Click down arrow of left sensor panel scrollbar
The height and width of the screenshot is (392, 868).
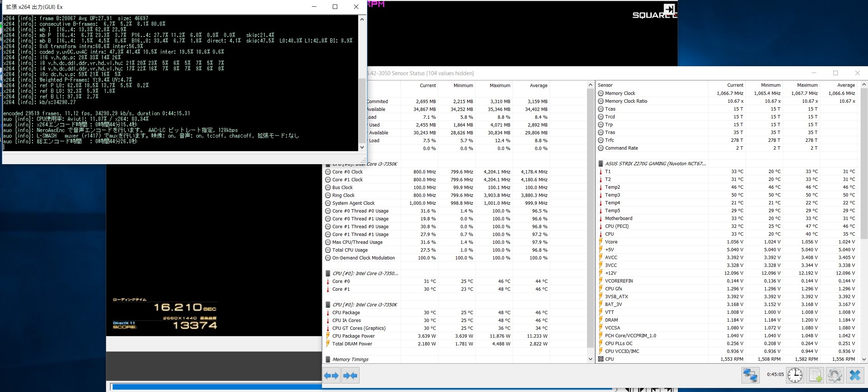point(590,359)
